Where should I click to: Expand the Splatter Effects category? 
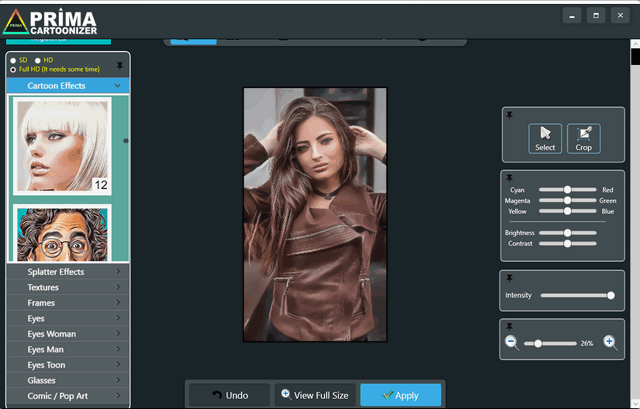tap(66, 272)
